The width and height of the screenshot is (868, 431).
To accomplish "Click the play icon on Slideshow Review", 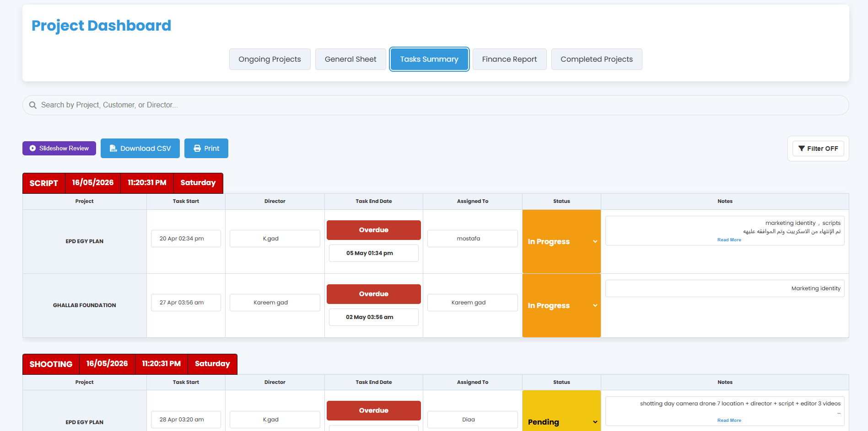I will 32,149.
